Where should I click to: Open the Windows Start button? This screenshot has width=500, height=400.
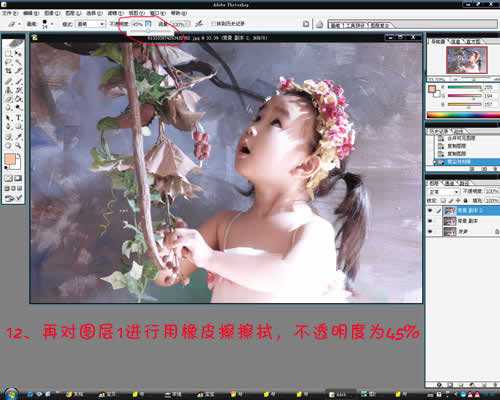(11, 394)
